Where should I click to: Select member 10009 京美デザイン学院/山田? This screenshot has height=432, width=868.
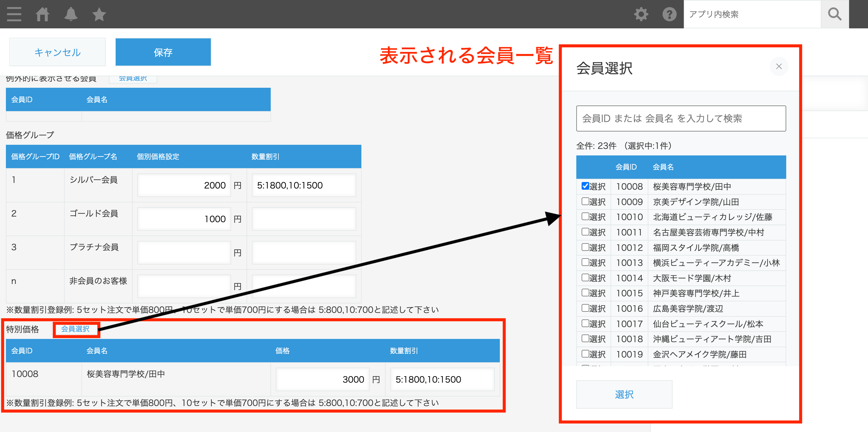[x=585, y=201]
